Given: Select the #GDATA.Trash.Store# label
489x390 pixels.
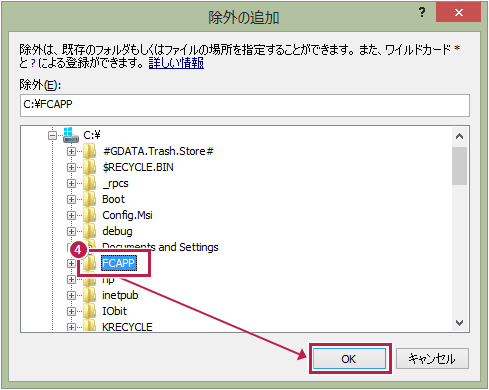Looking at the screenshot, I should coord(158,151).
